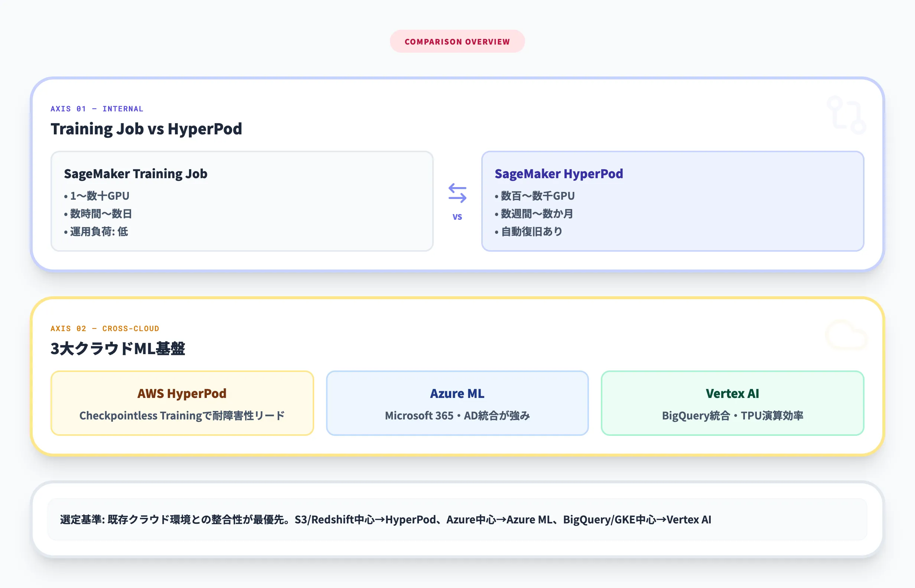Click the heading 3大クラウドML基盤
This screenshot has height=588, width=915.
tap(118, 348)
